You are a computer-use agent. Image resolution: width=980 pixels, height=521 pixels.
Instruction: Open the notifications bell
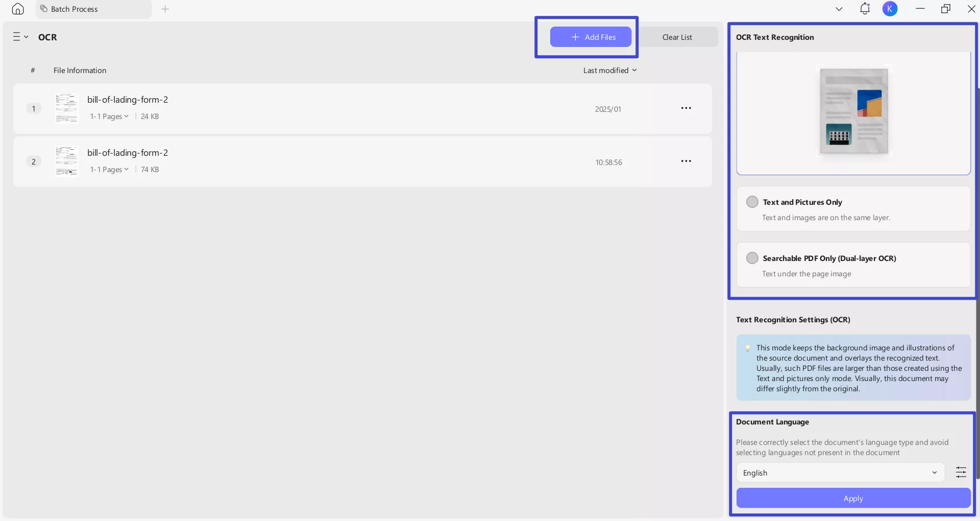(x=865, y=9)
